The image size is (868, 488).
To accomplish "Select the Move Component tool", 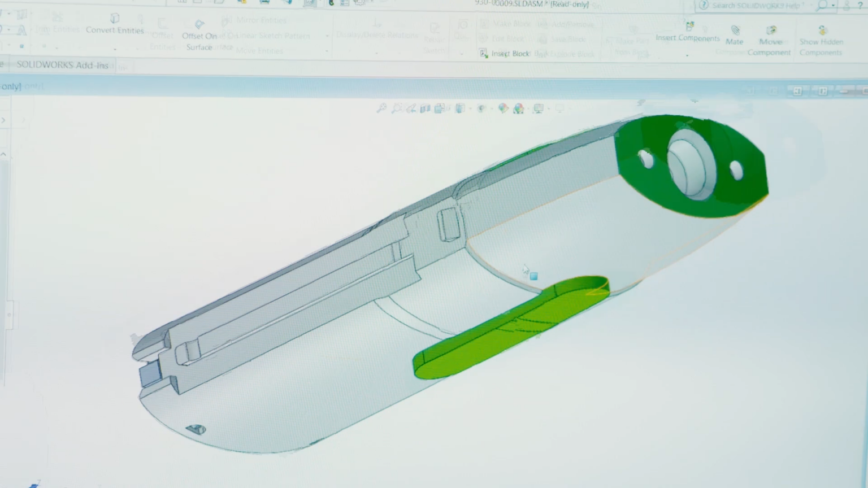I will [x=770, y=40].
